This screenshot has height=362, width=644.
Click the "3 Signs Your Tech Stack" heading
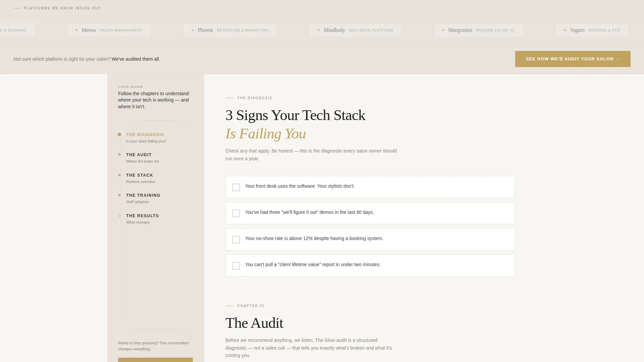pyautogui.click(x=295, y=115)
